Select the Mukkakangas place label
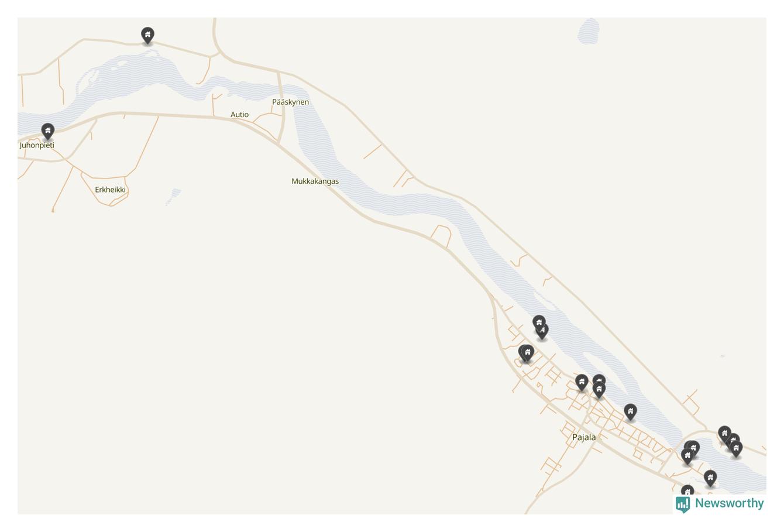 (315, 181)
